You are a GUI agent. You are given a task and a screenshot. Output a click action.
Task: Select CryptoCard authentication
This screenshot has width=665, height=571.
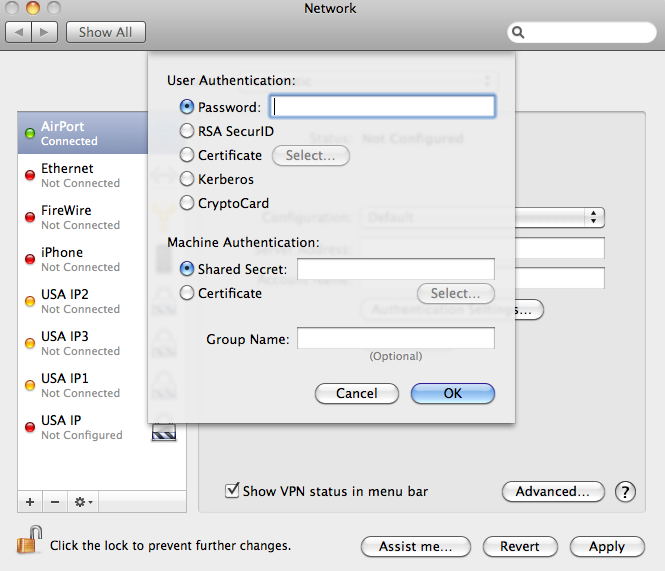coord(187,203)
